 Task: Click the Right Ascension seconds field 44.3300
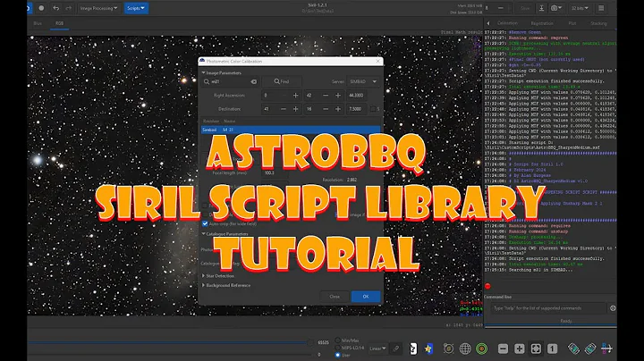pos(357,96)
